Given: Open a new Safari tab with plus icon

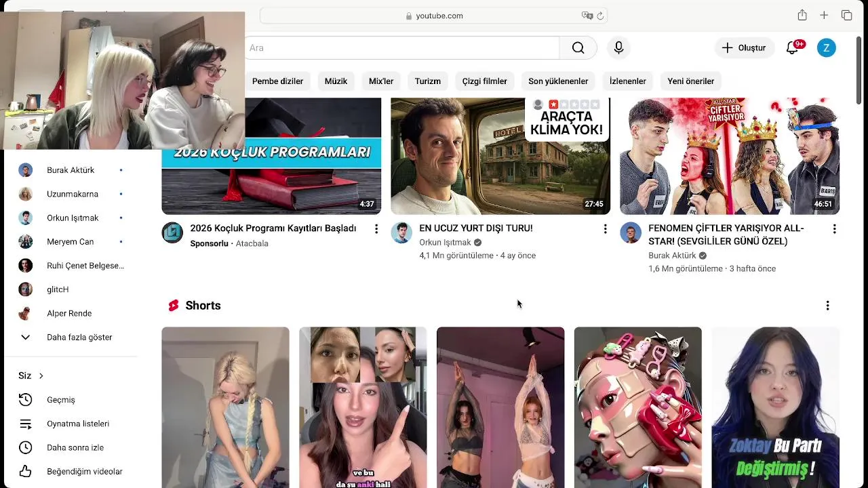Looking at the screenshot, I should pyautogui.click(x=824, y=15).
